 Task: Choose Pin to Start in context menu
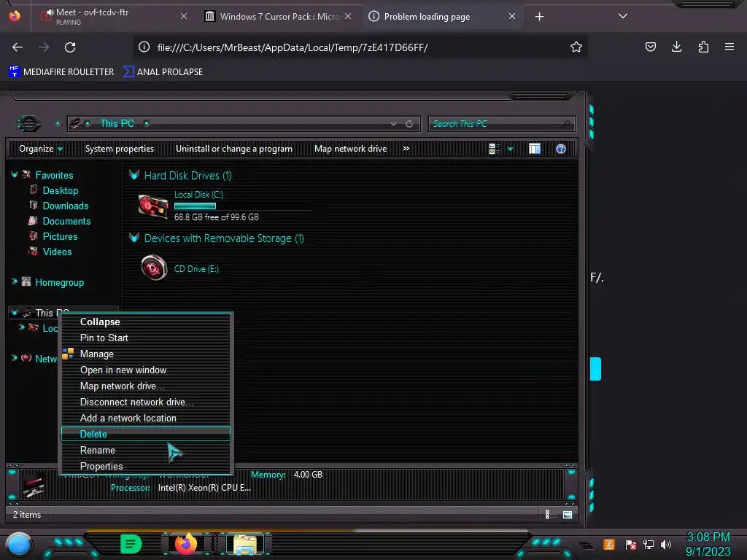point(146,338)
